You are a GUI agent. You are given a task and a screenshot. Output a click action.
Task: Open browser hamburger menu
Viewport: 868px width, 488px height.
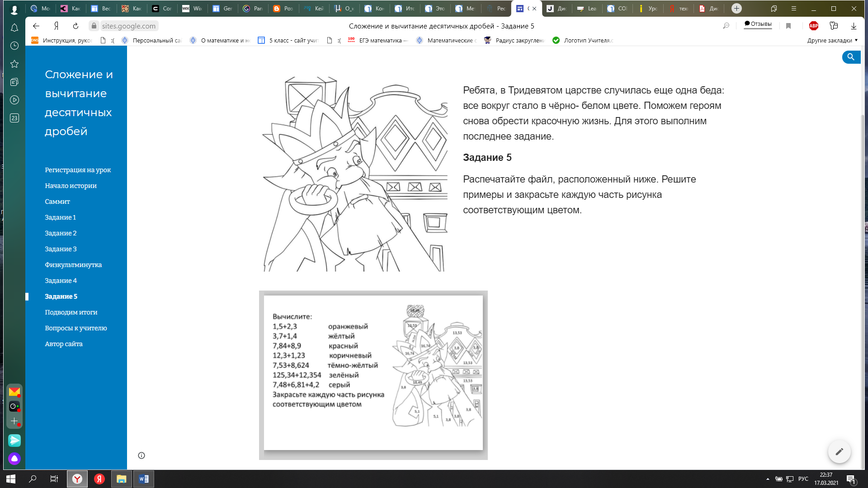click(x=793, y=9)
